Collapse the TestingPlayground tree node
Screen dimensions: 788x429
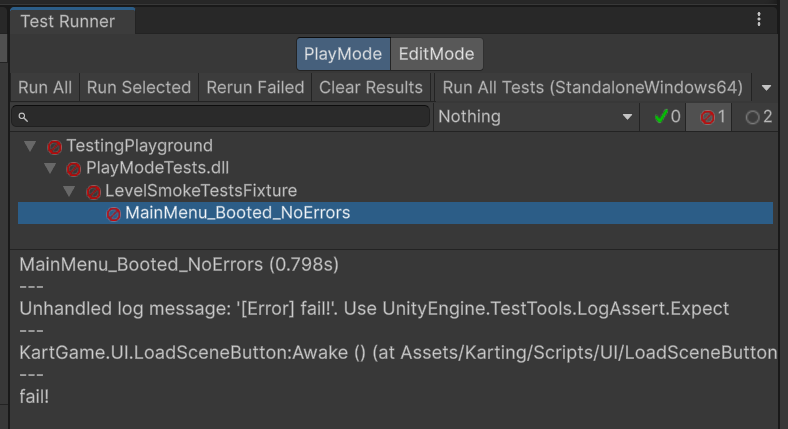pos(30,146)
